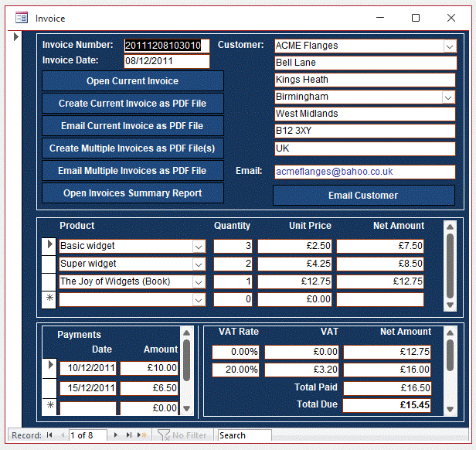This screenshot has width=476, height=450.
Task: Click products list scrollbar up arrow
Action: 450,227
